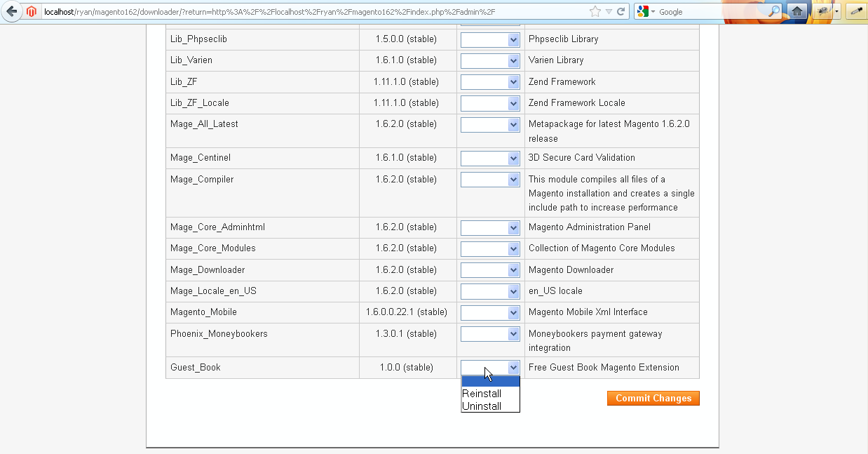Select Reinstall from the Guest_Book dropdown

tap(482, 394)
